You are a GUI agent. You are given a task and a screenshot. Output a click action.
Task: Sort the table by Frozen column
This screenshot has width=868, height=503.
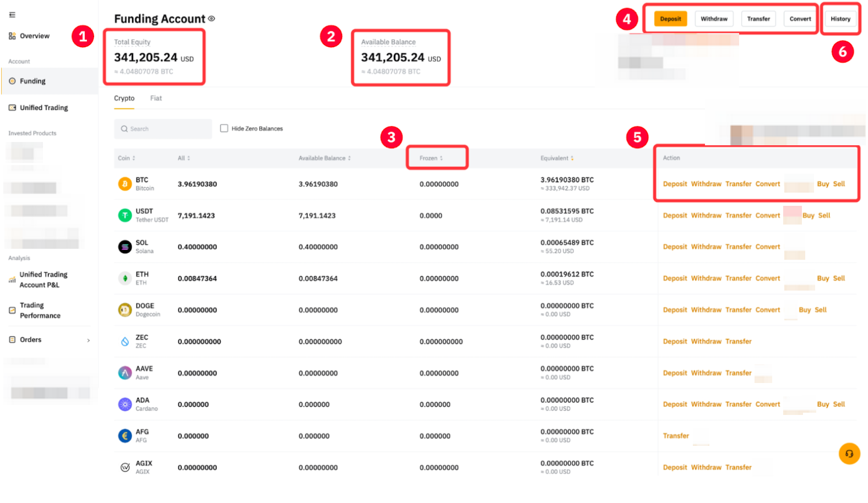pyautogui.click(x=431, y=158)
